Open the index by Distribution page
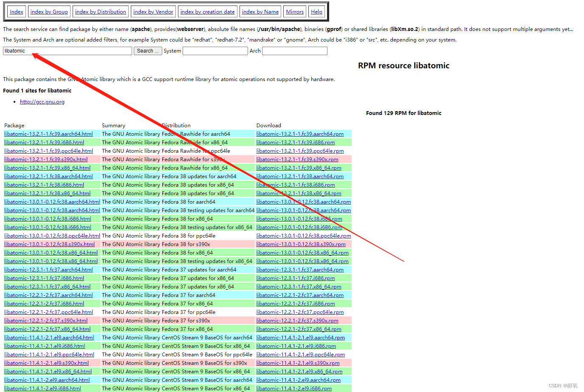 (100, 11)
